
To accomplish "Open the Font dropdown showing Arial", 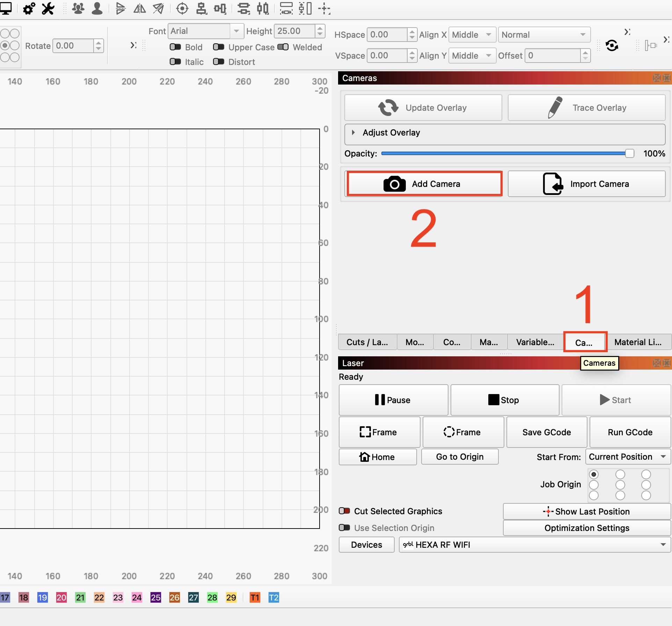I will (205, 31).
